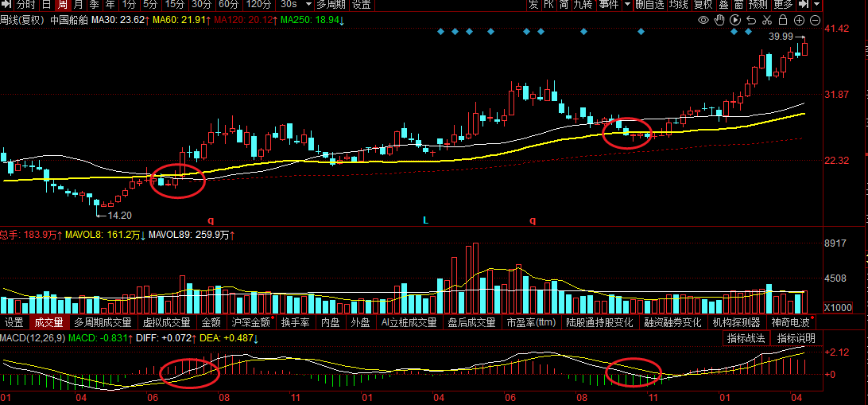The height and width of the screenshot is (405, 868).
Task: Select the 换手率 indicator tab
Action: tap(296, 323)
